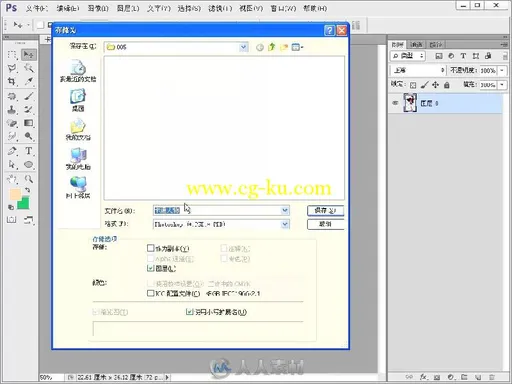Screen dimensions: 512x384
Task: Click the swap foreground/background colors icon
Action: [27, 190]
